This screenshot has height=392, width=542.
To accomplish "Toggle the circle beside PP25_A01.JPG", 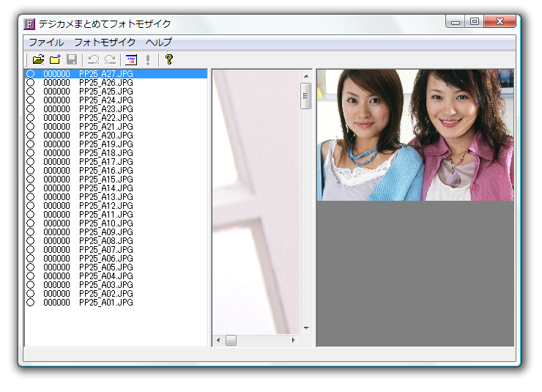I will pos(31,303).
